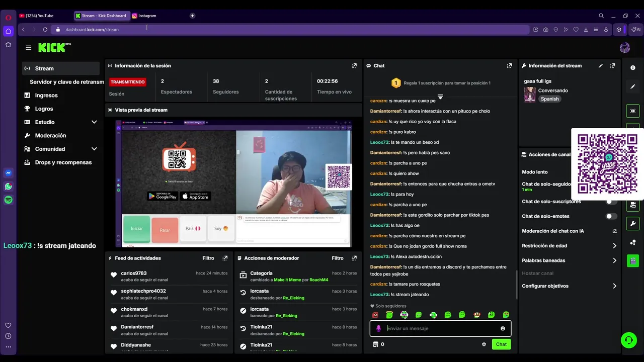This screenshot has width=644, height=362.
Task: Toggle Chat de solo-suscriptores switch
Action: coord(611,202)
